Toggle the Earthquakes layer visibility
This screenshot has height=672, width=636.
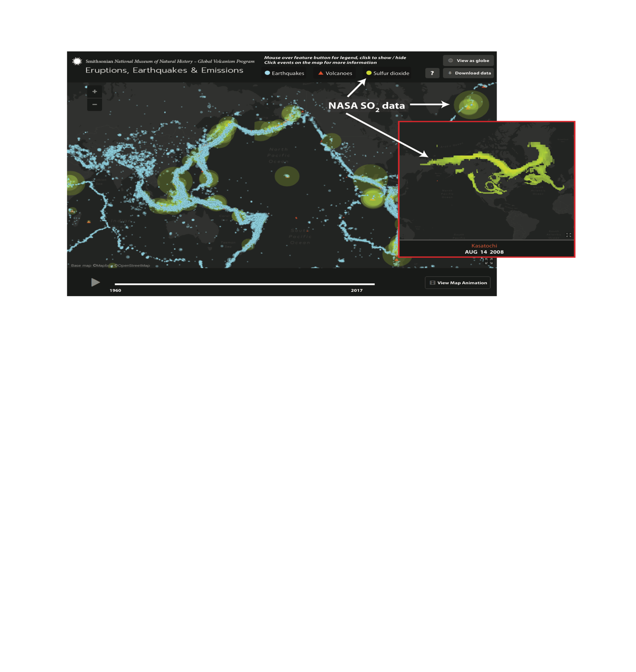(285, 73)
